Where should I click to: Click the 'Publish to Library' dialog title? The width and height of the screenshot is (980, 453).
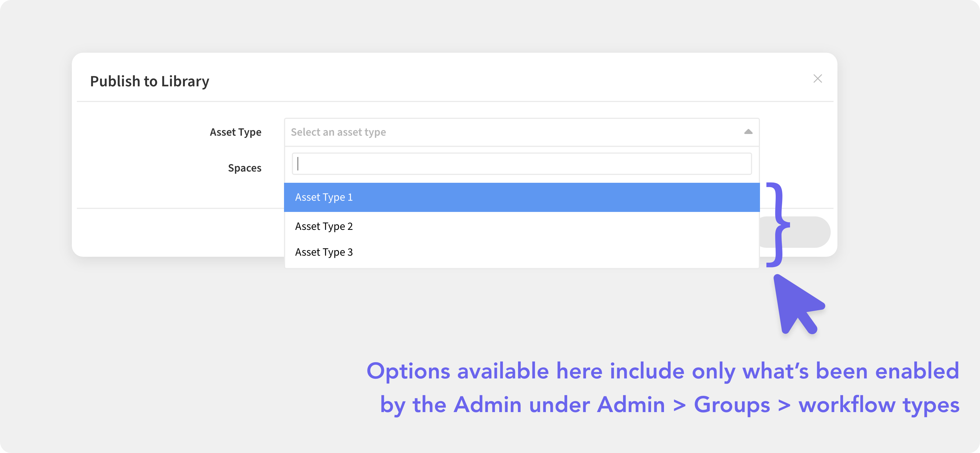(150, 81)
